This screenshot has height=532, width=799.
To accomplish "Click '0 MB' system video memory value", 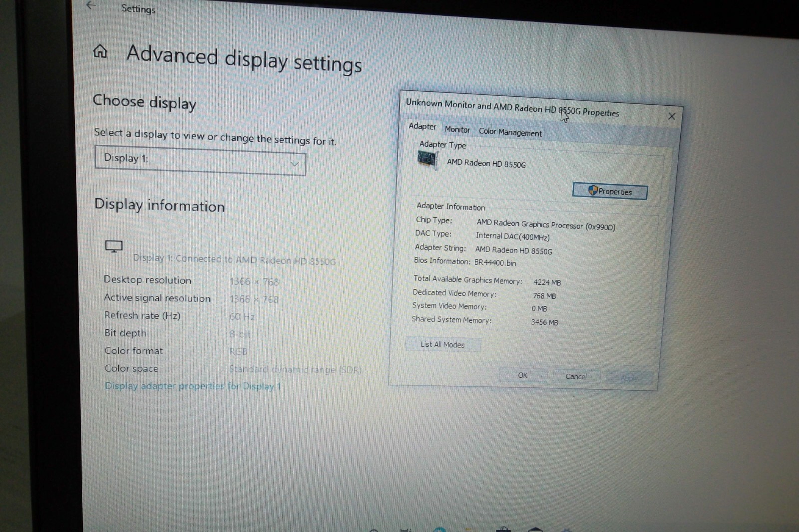I will click(x=539, y=309).
